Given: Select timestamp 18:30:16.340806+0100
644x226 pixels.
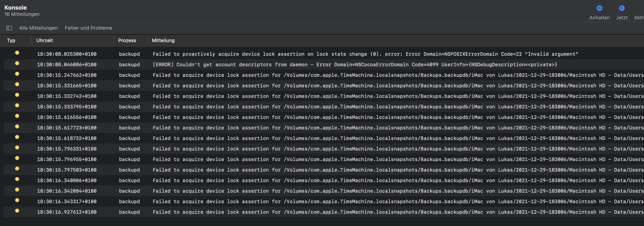Looking at the screenshot, I should tap(67, 180).
